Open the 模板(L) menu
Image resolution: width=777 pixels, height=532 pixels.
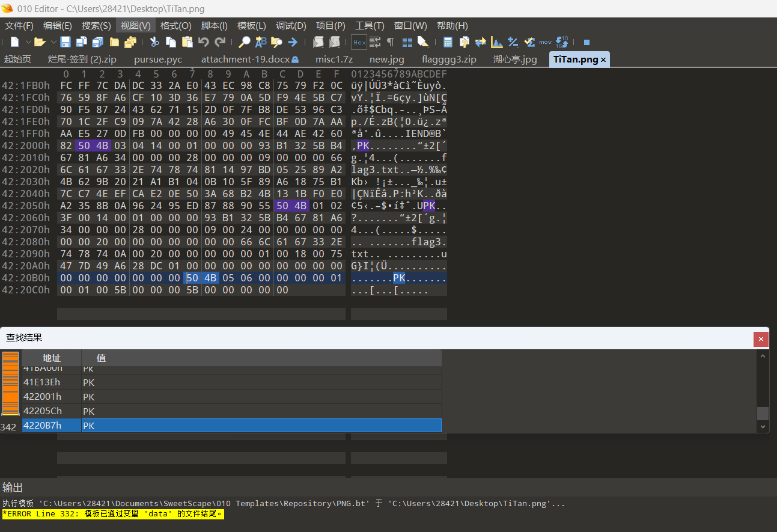point(252,26)
